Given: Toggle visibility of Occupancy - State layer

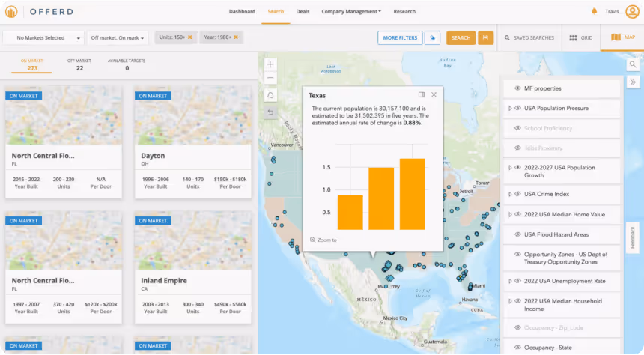Looking at the screenshot, I should [517, 348].
